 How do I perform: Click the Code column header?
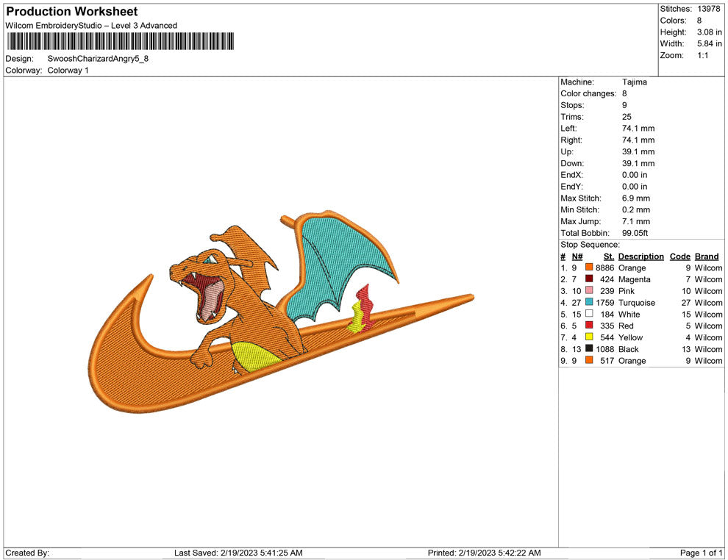tap(679, 256)
